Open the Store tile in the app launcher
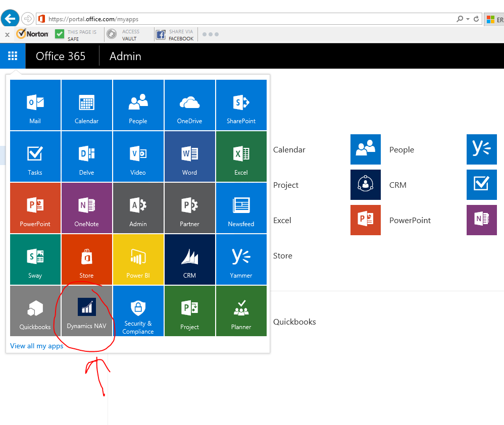 point(87,259)
